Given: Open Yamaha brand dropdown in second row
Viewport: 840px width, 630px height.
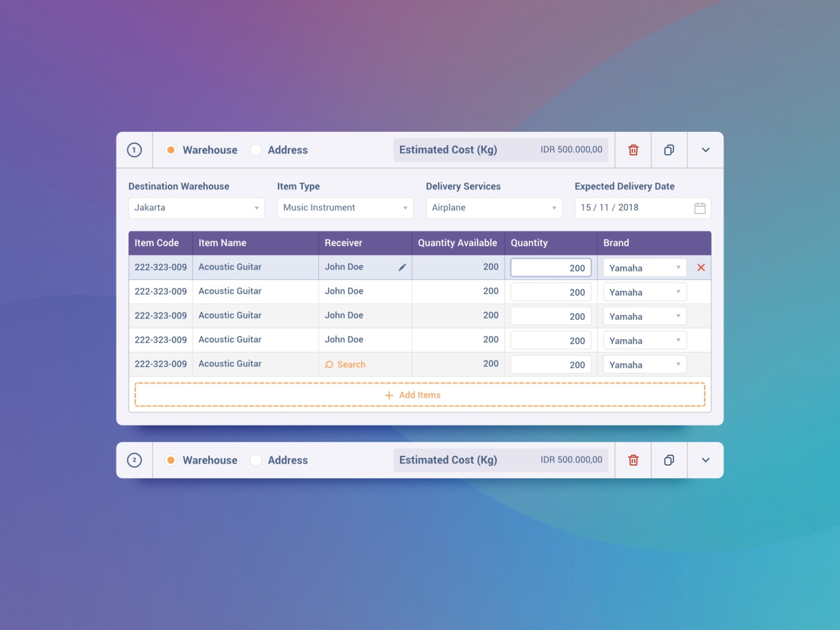Looking at the screenshot, I should [645, 292].
